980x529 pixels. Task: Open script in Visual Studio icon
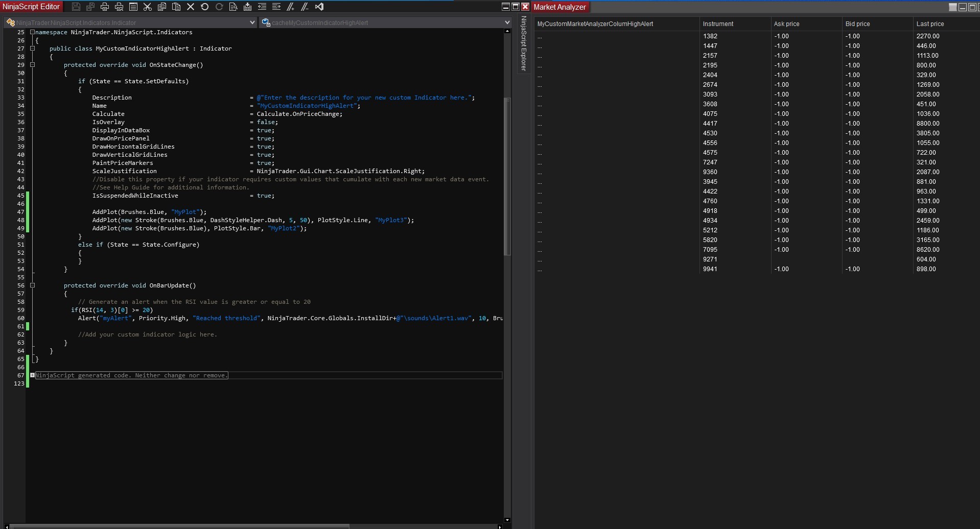click(x=319, y=7)
